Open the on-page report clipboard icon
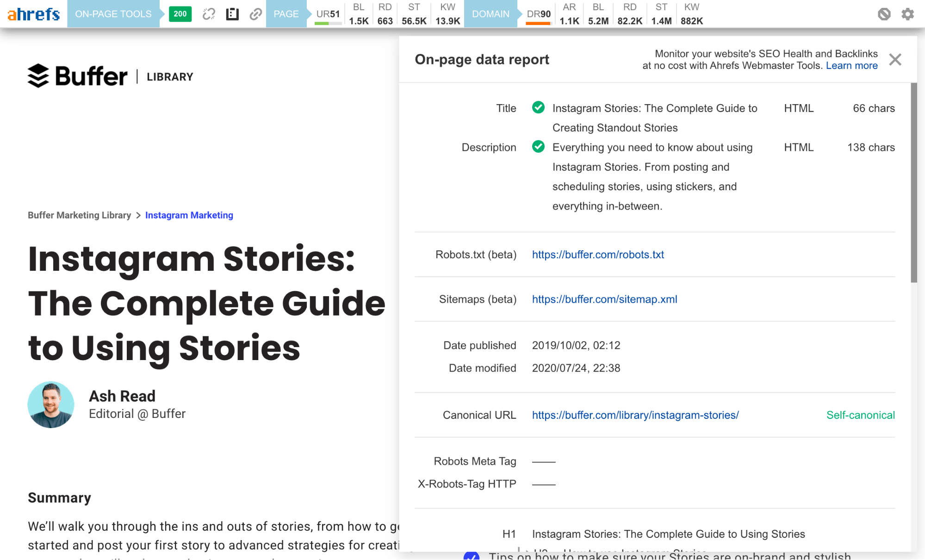This screenshot has width=925, height=560. click(232, 14)
